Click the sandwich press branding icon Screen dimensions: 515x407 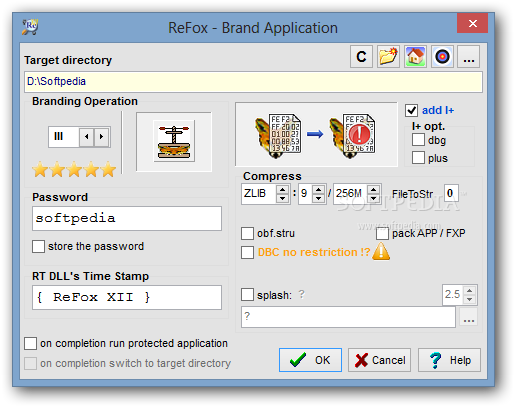coord(174,141)
